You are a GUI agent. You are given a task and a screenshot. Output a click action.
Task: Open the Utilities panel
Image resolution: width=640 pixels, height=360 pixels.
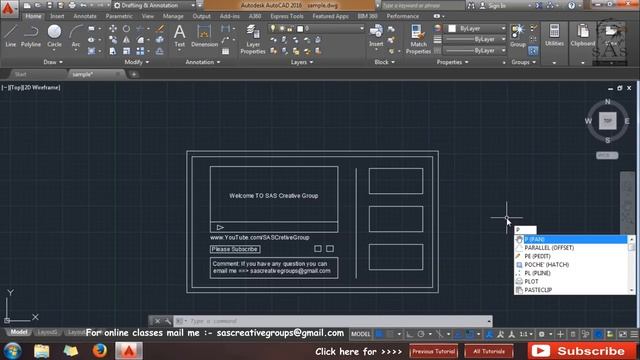[x=554, y=35]
